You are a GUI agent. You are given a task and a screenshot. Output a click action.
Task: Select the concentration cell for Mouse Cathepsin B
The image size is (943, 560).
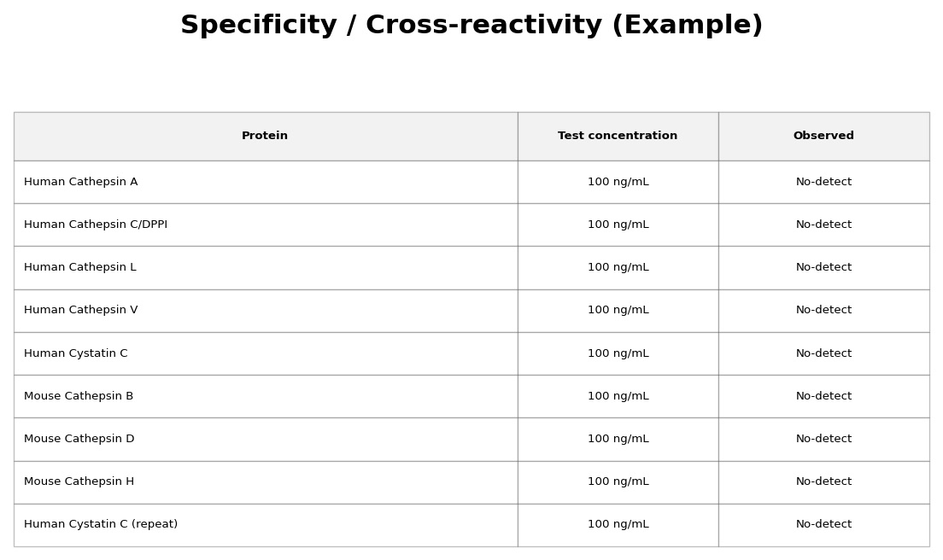coord(618,396)
